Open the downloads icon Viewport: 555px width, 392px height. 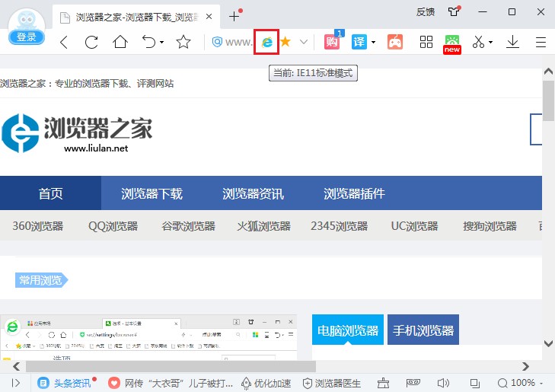tap(512, 42)
